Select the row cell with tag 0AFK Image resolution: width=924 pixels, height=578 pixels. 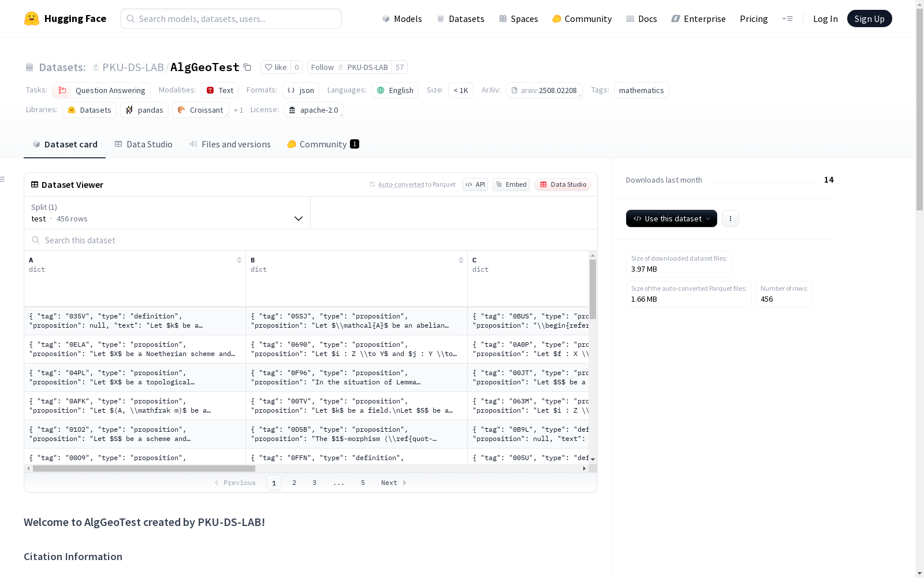point(135,406)
